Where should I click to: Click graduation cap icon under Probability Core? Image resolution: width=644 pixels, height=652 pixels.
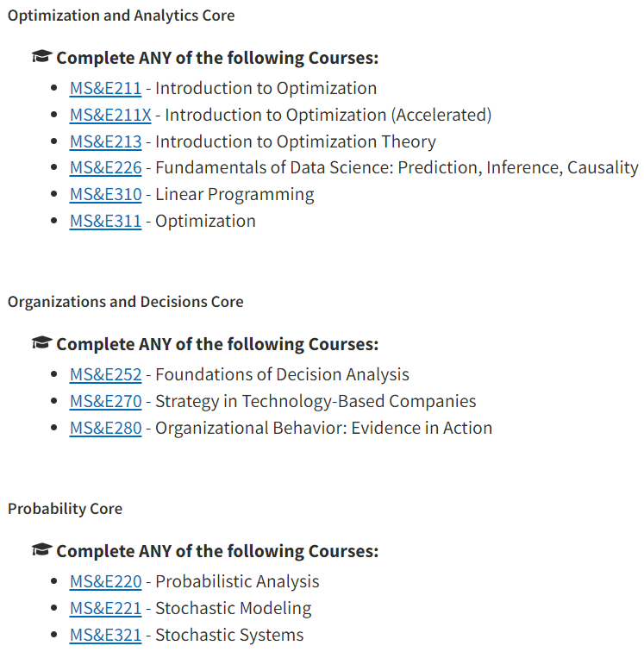point(41,551)
